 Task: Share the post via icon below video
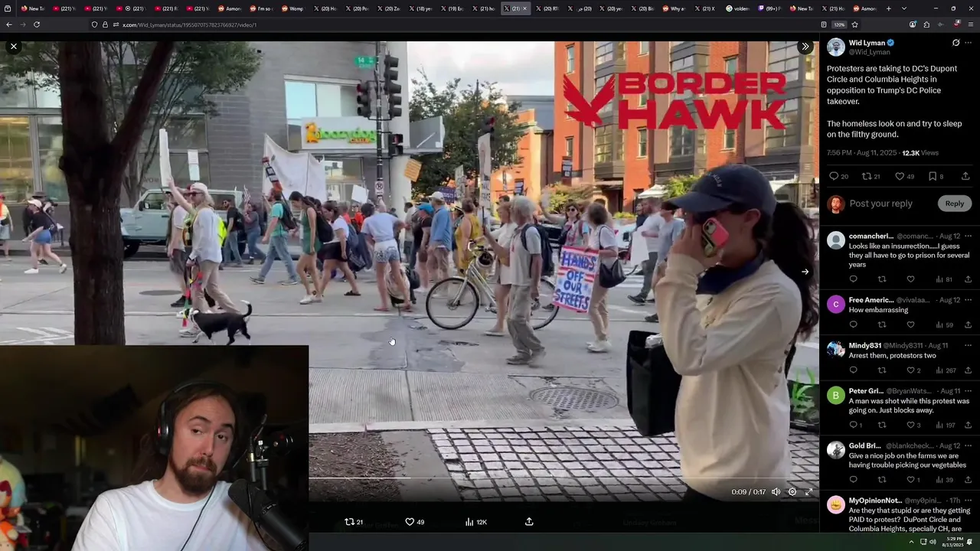pyautogui.click(x=529, y=522)
